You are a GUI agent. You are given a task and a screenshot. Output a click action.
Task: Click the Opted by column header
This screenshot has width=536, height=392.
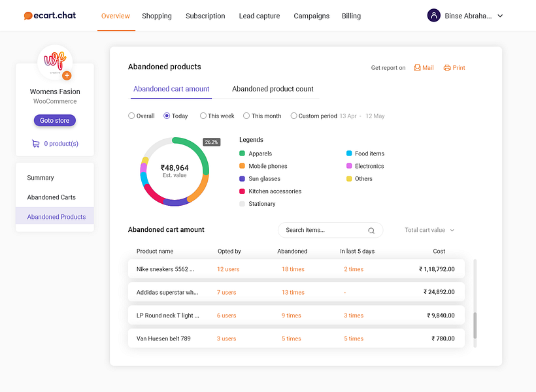coord(229,251)
